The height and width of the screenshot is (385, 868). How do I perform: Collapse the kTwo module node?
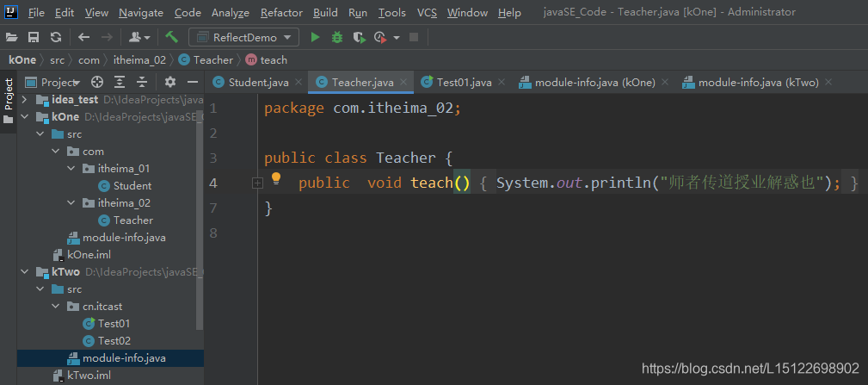tap(24, 272)
